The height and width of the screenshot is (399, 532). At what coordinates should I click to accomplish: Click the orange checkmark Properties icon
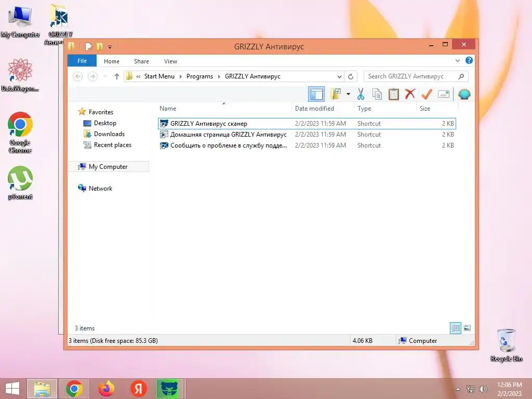click(x=427, y=94)
